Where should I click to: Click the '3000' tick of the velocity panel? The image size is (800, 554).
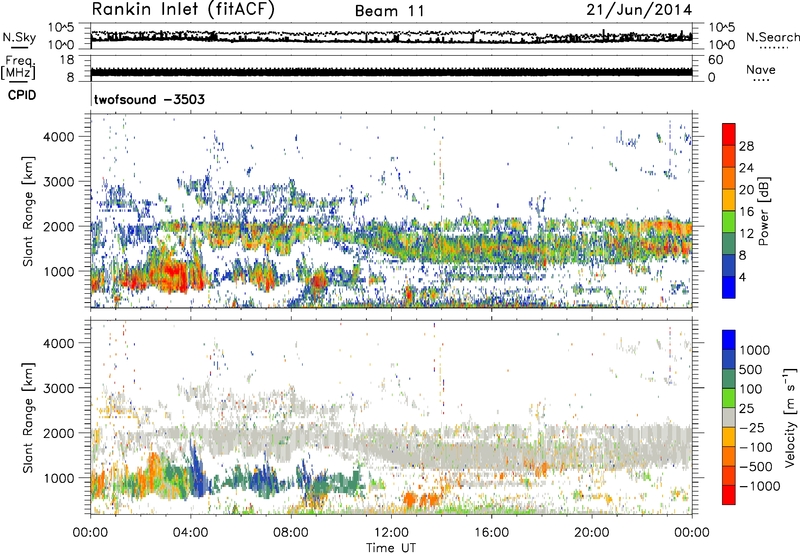(x=58, y=388)
